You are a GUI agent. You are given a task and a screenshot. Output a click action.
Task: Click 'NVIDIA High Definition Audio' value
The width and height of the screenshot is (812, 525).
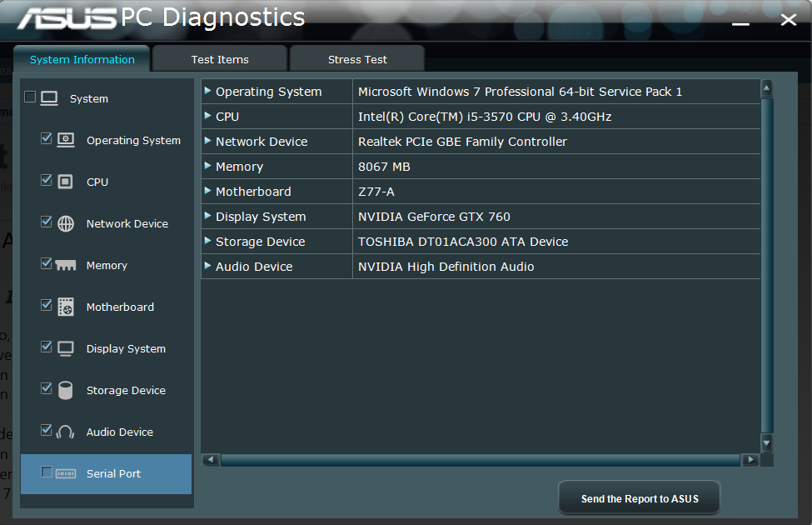tap(446, 267)
